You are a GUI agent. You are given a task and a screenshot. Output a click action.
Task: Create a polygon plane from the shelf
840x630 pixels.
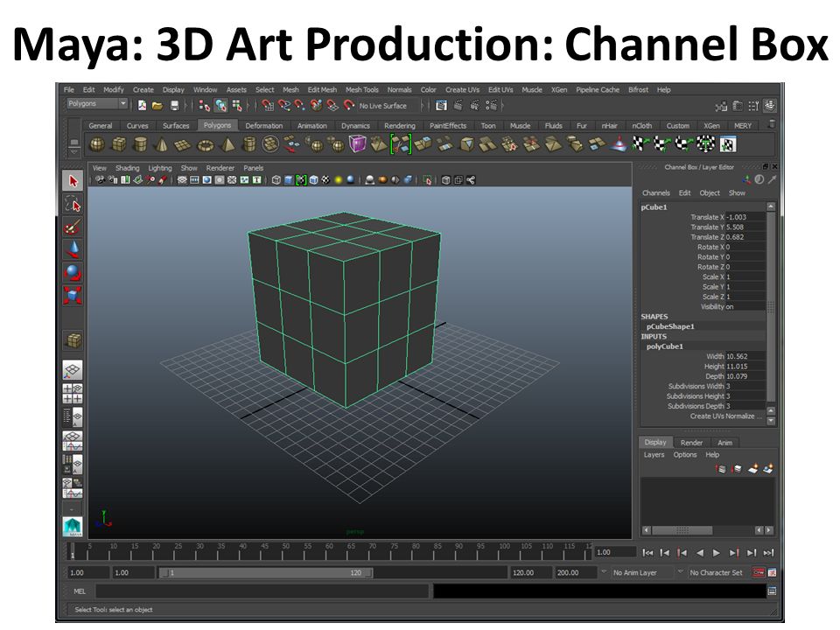[183, 144]
